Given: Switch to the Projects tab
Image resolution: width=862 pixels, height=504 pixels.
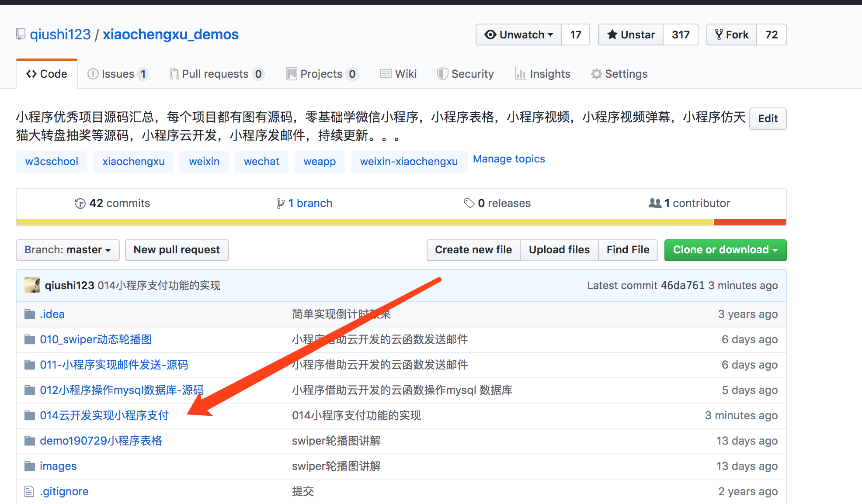Looking at the screenshot, I should [322, 74].
